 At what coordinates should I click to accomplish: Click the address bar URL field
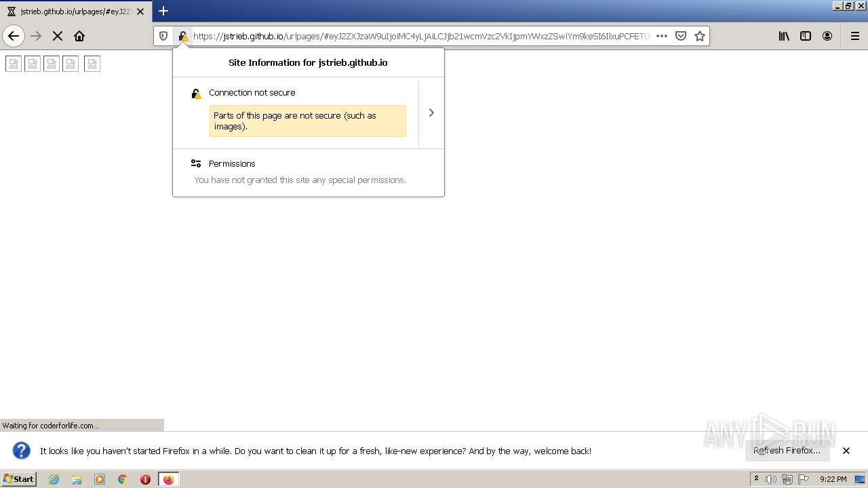point(420,36)
